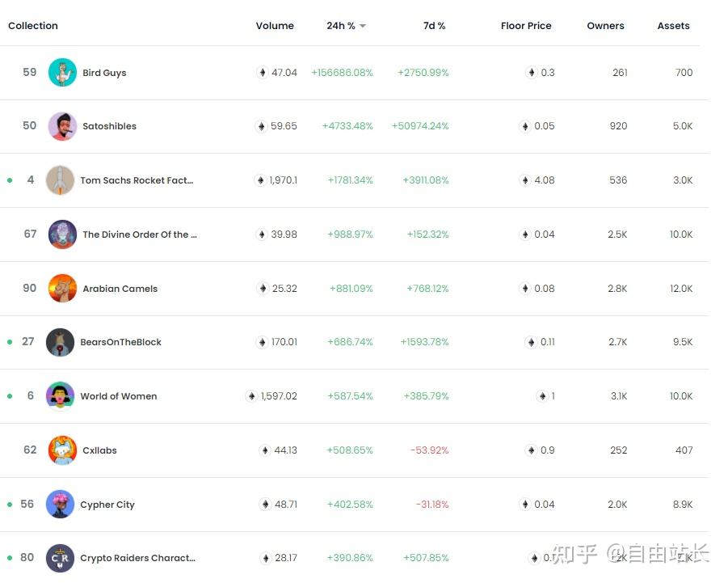The image size is (728, 583).
Task: Click the World of Women name link
Action: (118, 396)
